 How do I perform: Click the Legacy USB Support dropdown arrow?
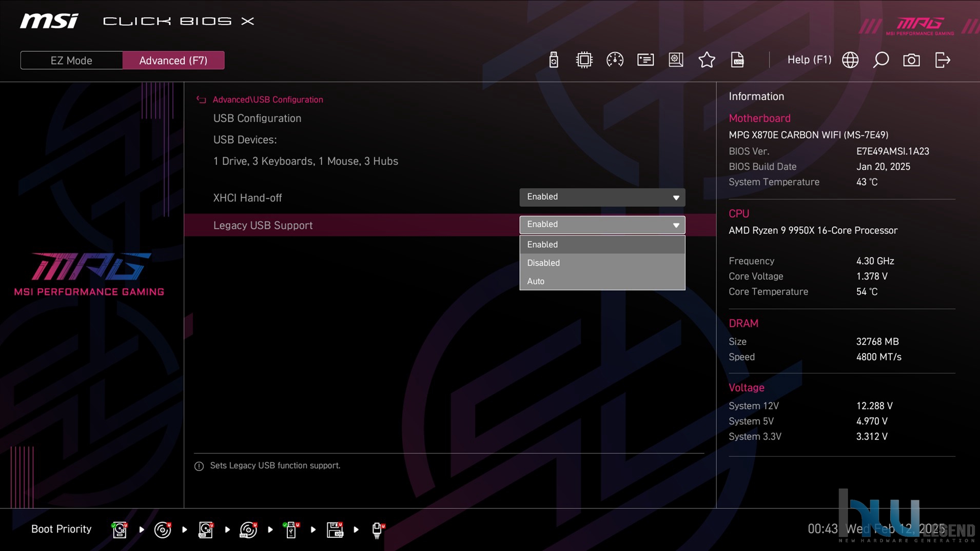coord(676,225)
